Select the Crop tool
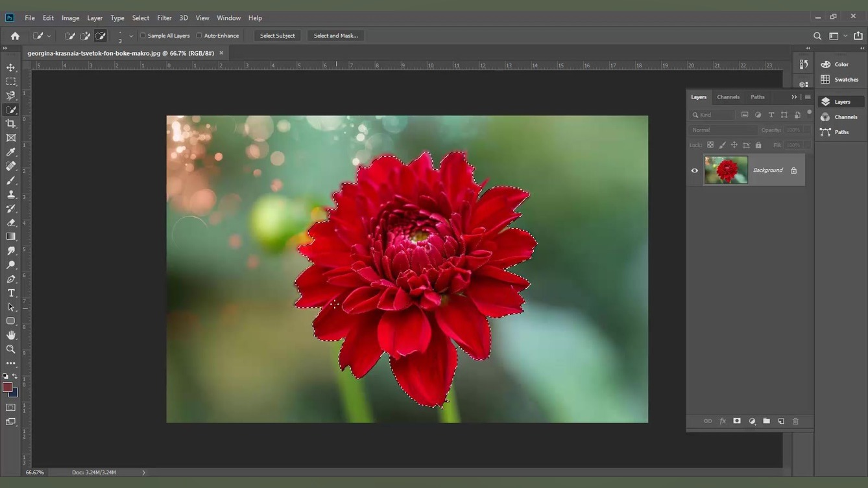The height and width of the screenshot is (488, 868). pos(11,124)
